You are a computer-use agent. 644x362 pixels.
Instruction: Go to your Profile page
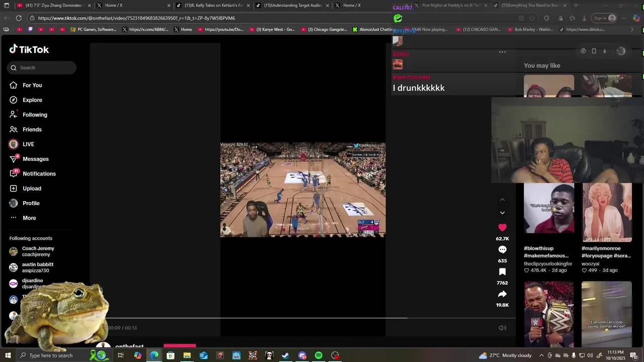31,203
